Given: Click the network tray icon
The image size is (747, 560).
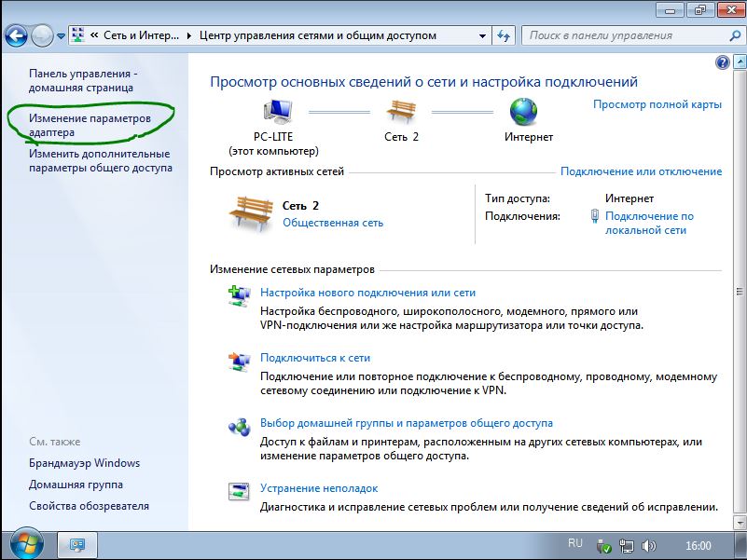Looking at the screenshot, I should (626, 546).
